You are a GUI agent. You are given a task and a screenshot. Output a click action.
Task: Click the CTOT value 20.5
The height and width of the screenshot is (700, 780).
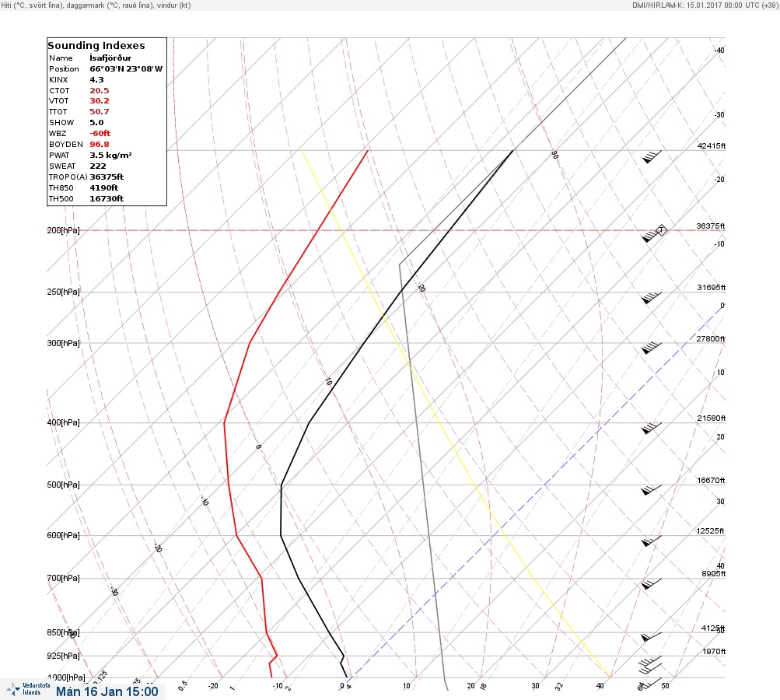pyautogui.click(x=99, y=90)
